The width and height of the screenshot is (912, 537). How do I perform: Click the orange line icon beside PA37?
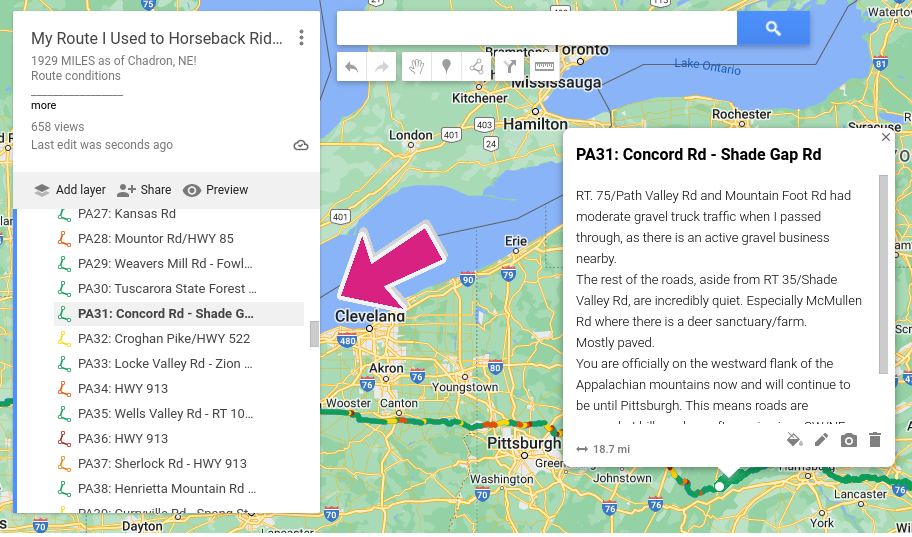point(64,464)
